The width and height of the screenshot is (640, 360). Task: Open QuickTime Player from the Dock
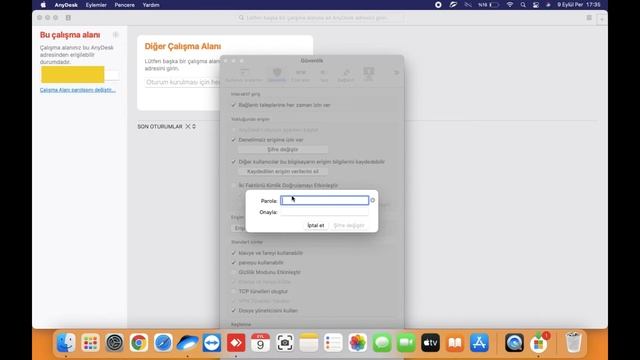pos(514,342)
